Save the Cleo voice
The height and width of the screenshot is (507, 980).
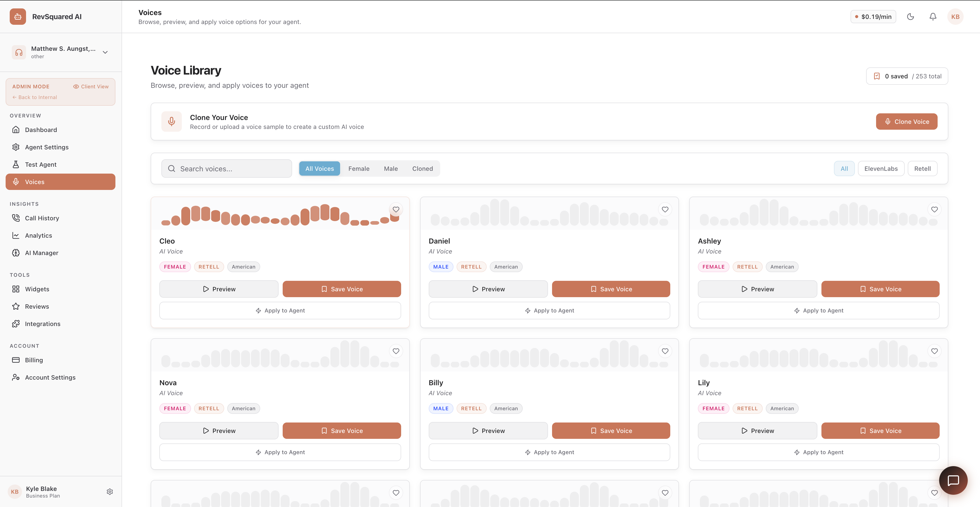coord(342,289)
